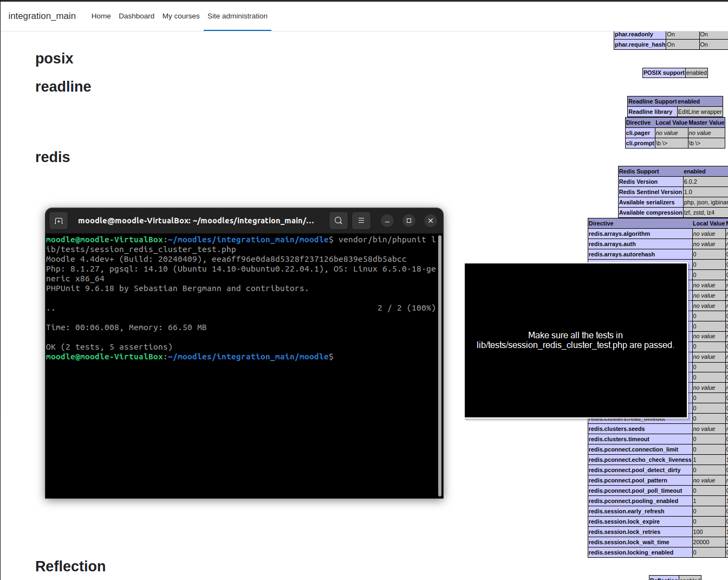Screen dimensions: 728x580
Task: Maximize the terminal window
Action: (409, 221)
